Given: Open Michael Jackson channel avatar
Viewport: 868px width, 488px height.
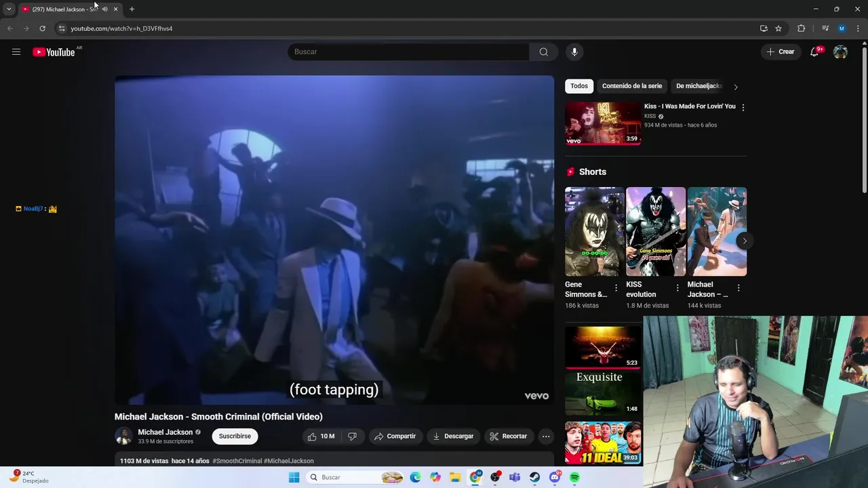Looking at the screenshot, I should coord(123,436).
